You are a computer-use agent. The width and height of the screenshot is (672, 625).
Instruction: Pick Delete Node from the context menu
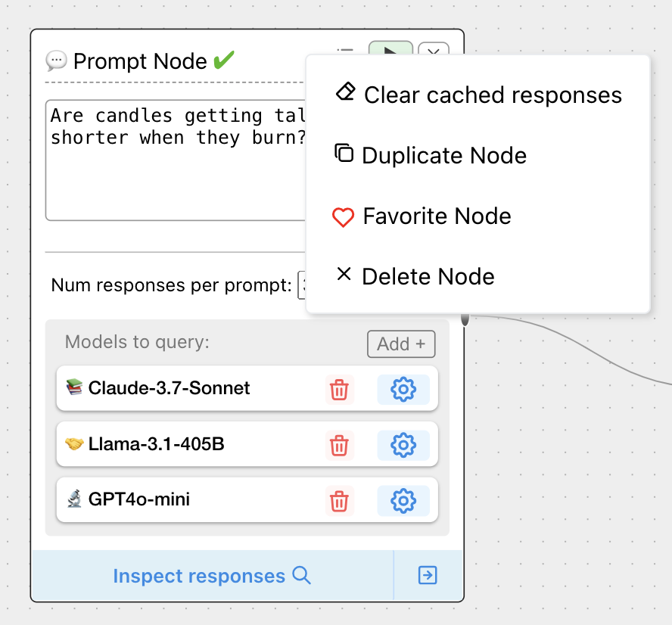coord(415,276)
